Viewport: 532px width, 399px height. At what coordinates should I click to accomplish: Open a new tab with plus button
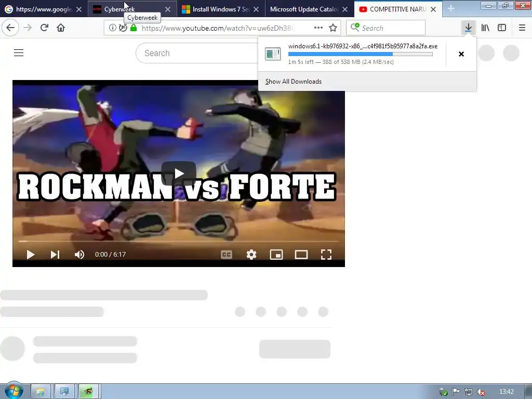click(450, 8)
